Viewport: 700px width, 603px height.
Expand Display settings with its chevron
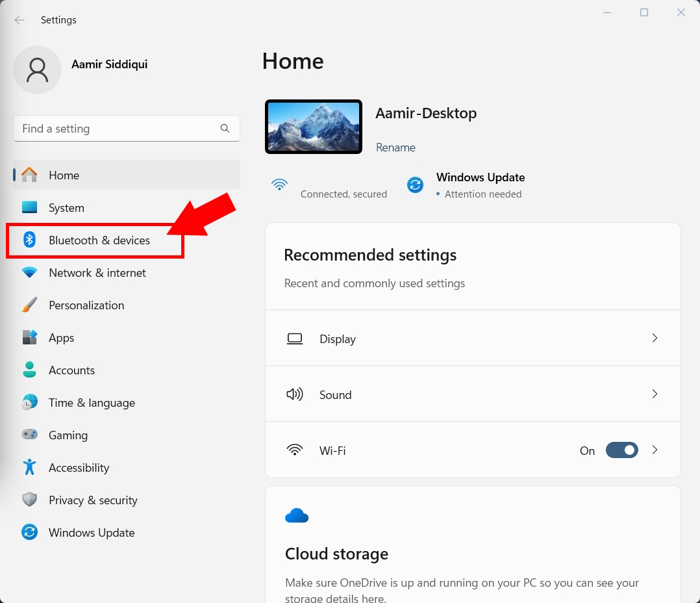click(x=655, y=338)
